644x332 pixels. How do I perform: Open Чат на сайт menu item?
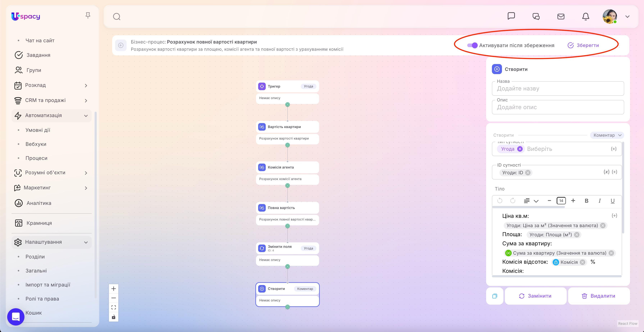coord(40,40)
